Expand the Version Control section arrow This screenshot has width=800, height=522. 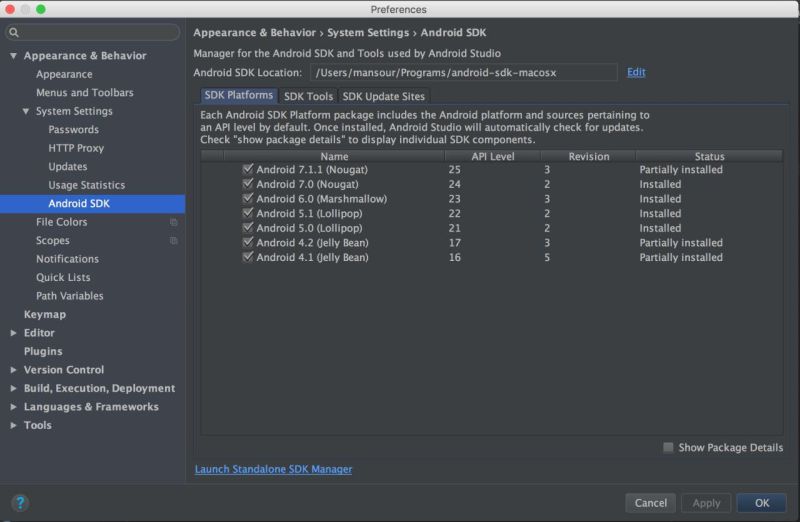[x=13, y=369]
